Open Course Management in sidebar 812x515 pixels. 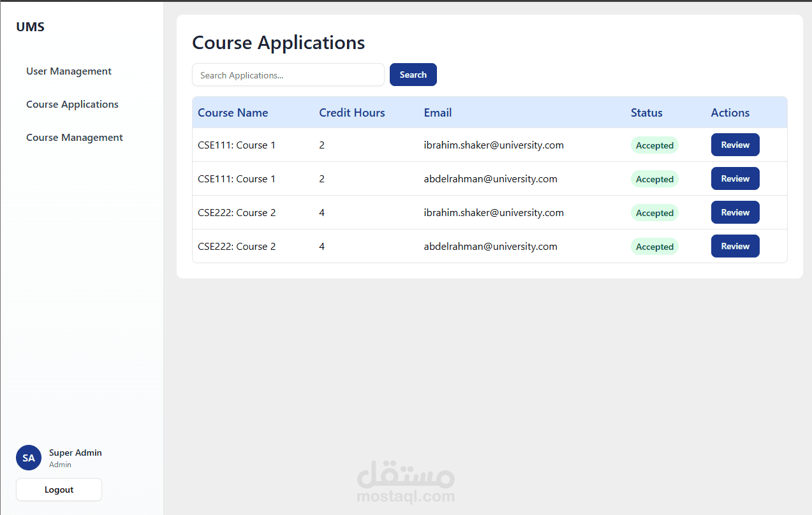click(x=75, y=138)
